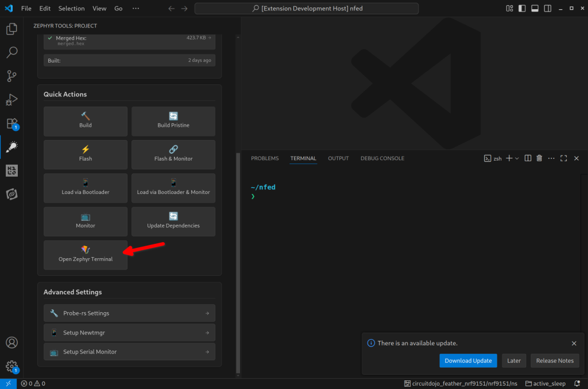Click the remote window indicator in status bar
Viewport: 588px width, 389px height.
tap(8, 383)
